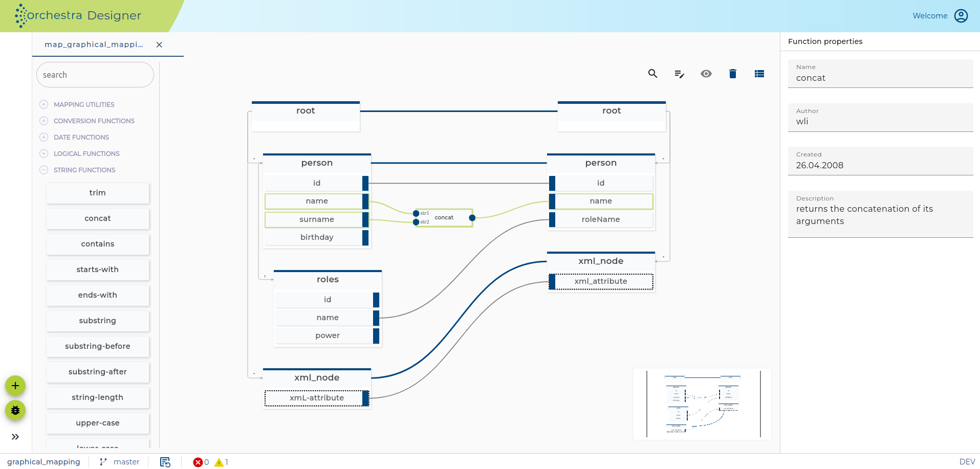This screenshot has width=980, height=469.
Task: Select the upper-case function
Action: point(98,423)
